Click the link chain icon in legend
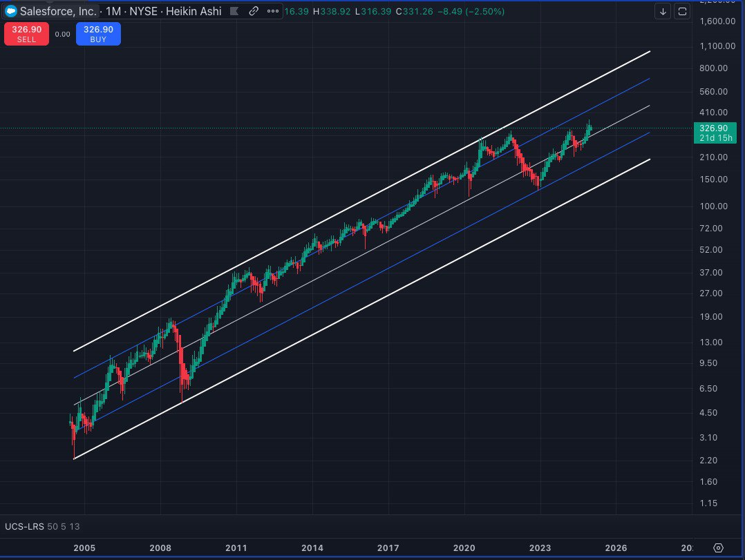 [x=254, y=11]
